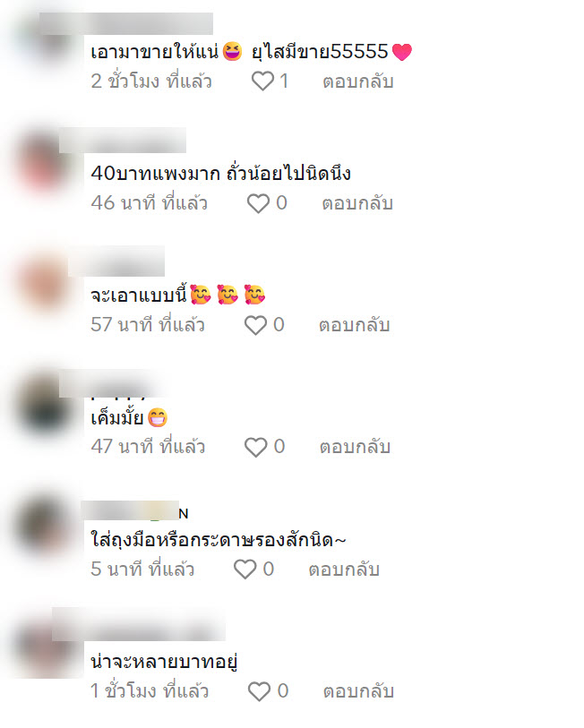This screenshot has height=728, width=584.
Task: Open avatar beside เค็มมั้ย comment
Action: (x=45, y=407)
